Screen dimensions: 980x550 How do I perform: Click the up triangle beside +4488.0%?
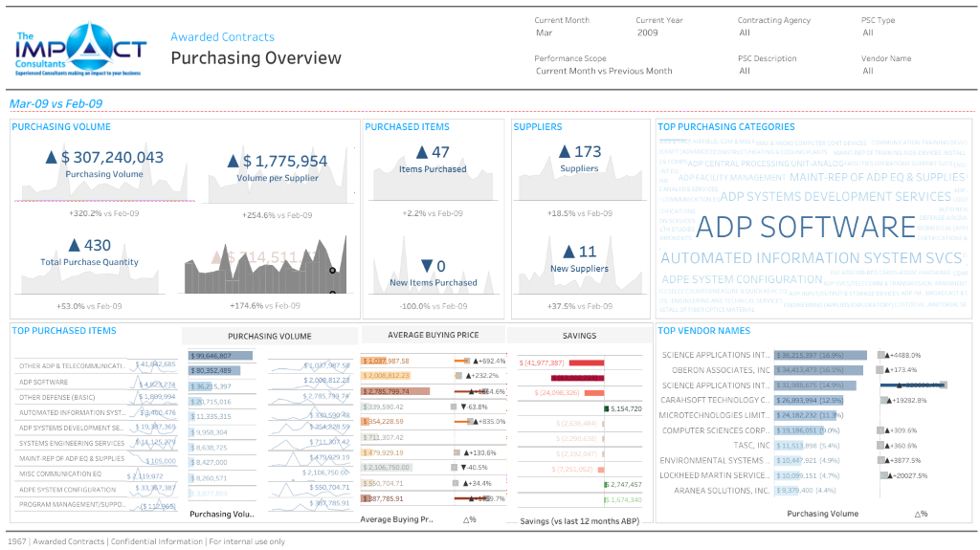[x=887, y=355]
